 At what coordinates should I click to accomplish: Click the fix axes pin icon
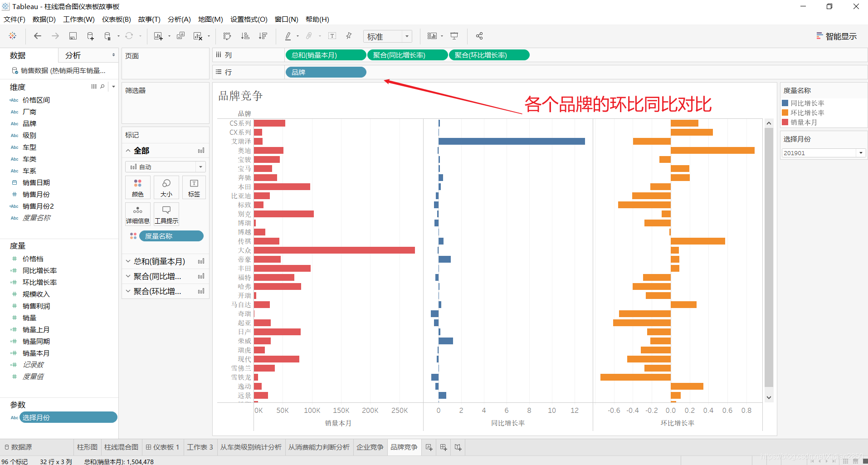pos(349,36)
